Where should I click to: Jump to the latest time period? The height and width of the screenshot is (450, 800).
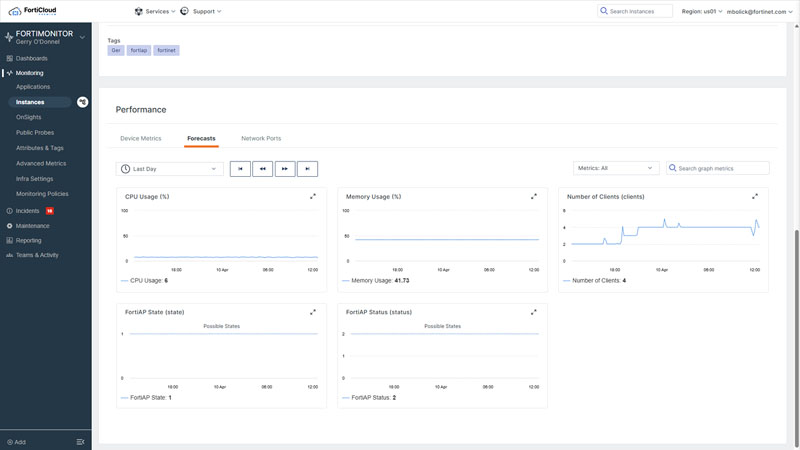(308, 169)
